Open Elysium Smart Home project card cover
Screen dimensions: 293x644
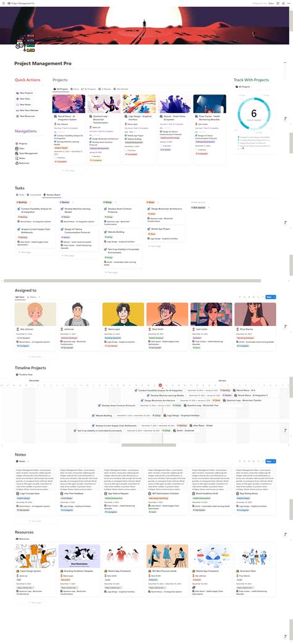(175, 104)
